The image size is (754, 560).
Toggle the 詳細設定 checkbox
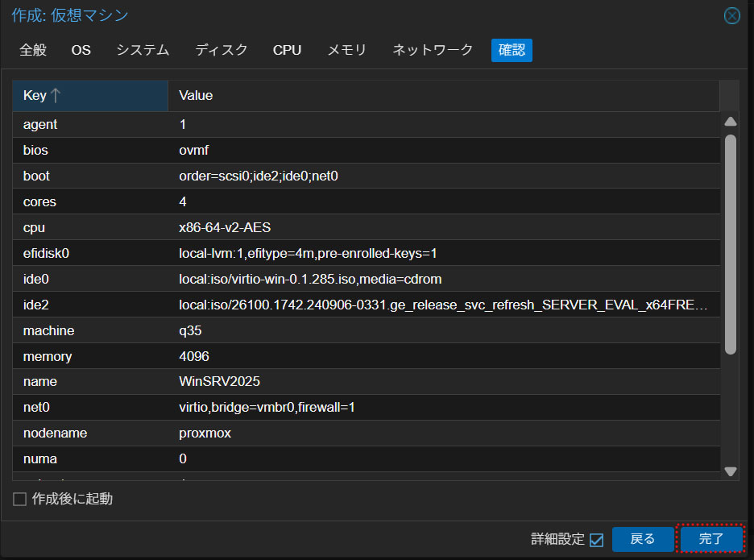(x=596, y=540)
